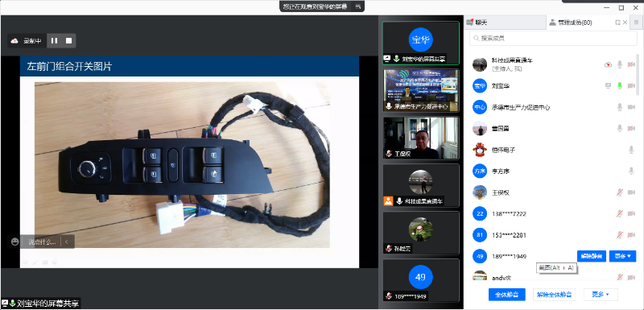644x310 pixels.
Task: Pause the cloud recording
Action: click(54, 40)
